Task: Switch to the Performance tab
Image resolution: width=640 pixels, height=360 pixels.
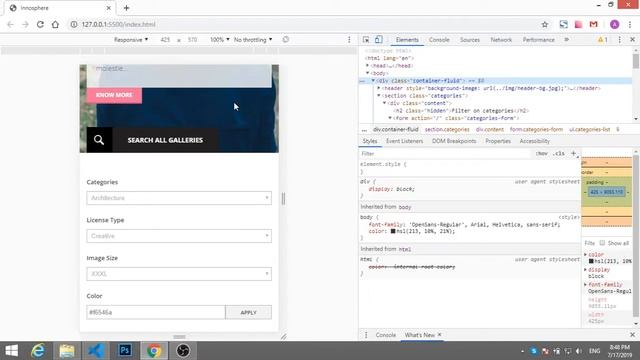Action: coord(538,40)
